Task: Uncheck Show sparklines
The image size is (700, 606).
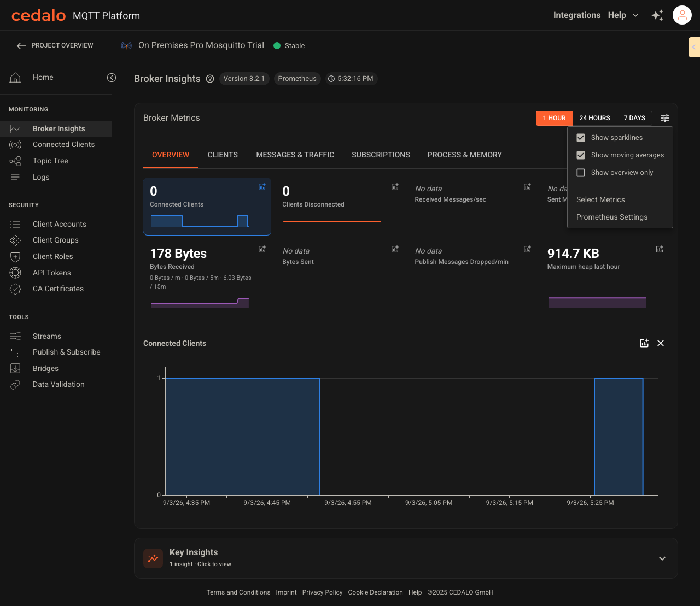Action: 581,138
